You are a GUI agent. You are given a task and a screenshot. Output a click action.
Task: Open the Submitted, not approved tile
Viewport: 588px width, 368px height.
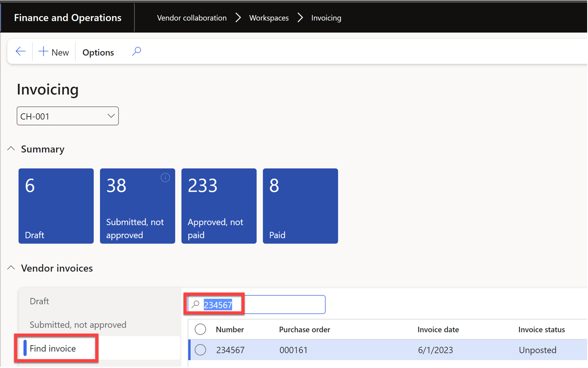[138, 206]
